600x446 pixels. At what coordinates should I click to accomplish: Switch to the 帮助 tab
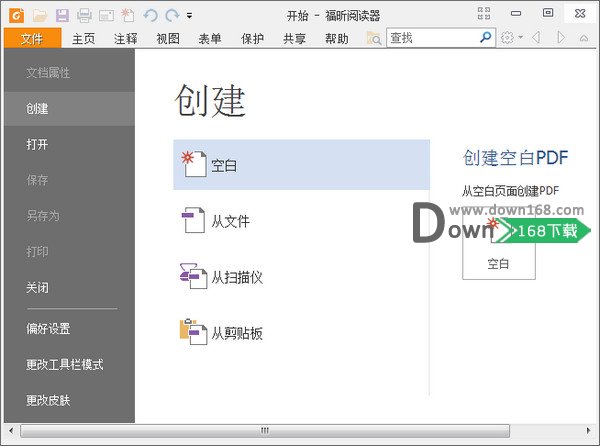tap(337, 39)
